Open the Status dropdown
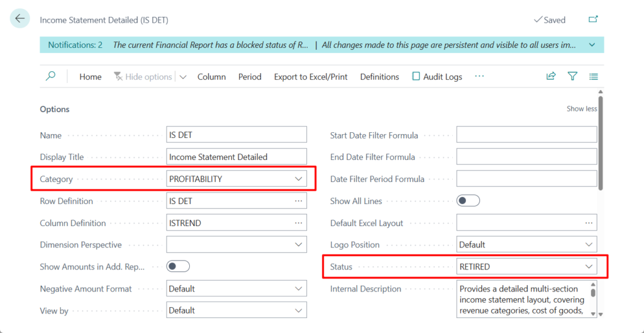 coord(589,266)
